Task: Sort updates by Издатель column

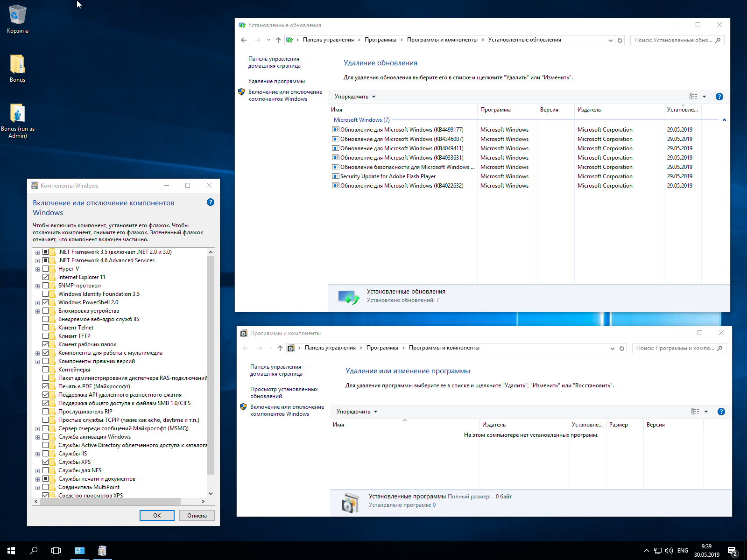Action: tap(619, 110)
